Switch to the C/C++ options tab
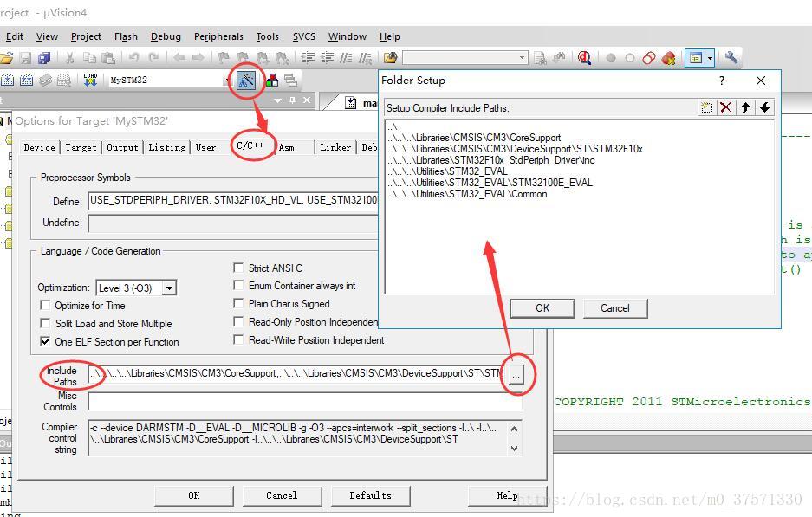Screen dimensions: 812x517 point(250,146)
